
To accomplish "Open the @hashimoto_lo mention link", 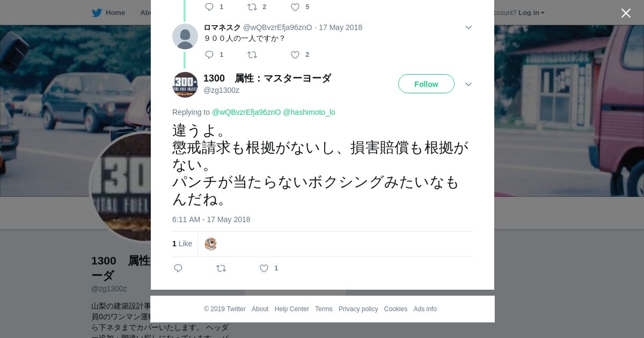I will 309,112.
